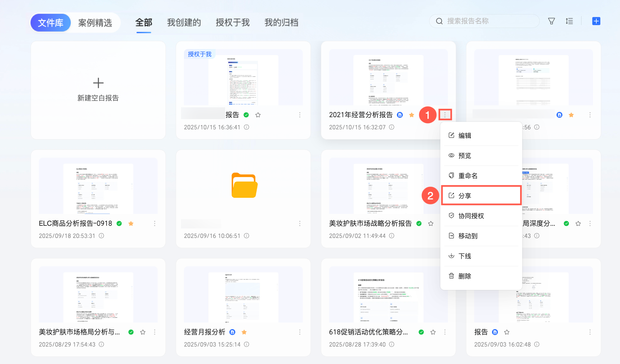Click the sort order icon
The width and height of the screenshot is (620, 364).
pyautogui.click(x=569, y=21)
